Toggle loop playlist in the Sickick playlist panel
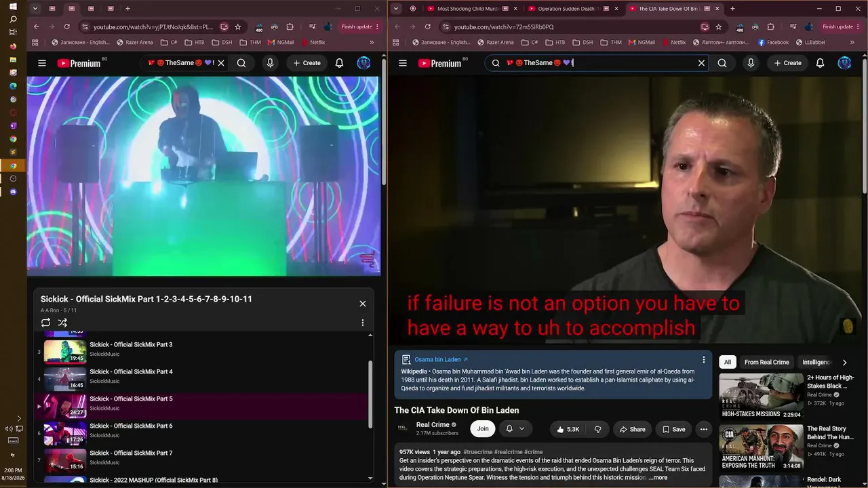The image size is (868, 488). tap(45, 323)
